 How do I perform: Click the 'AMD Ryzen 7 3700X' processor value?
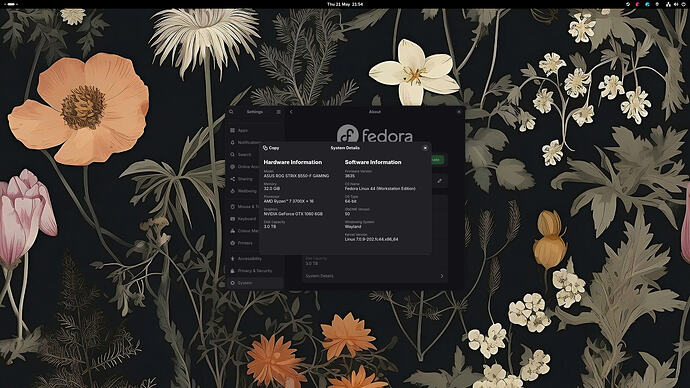[x=289, y=201]
